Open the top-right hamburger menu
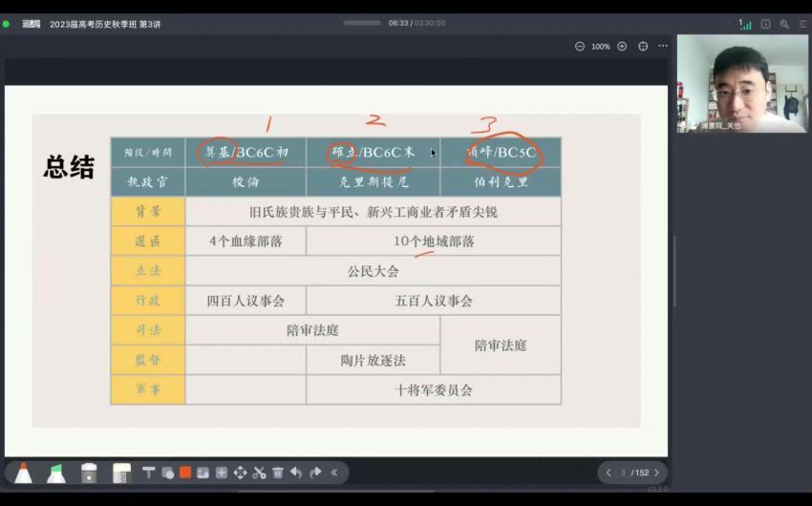Screen dimensions: 812x506 [802, 24]
